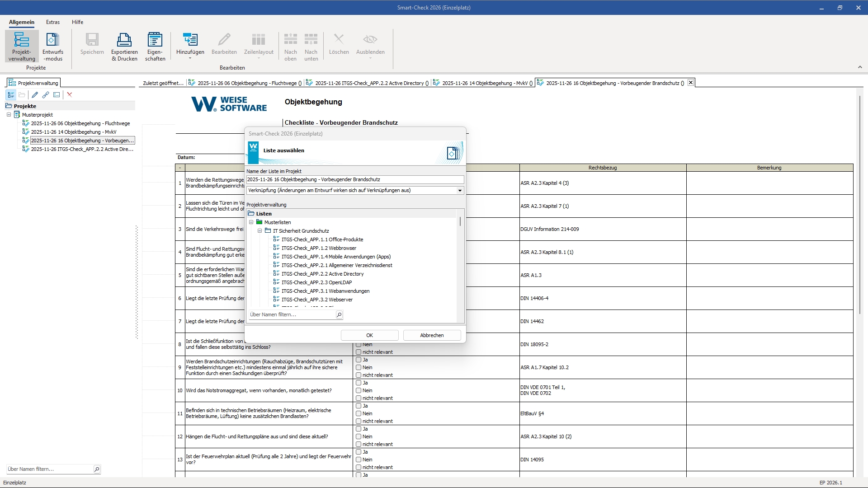Check 'Ja' checkbox in row 9
The image size is (868, 488).
[359, 360]
